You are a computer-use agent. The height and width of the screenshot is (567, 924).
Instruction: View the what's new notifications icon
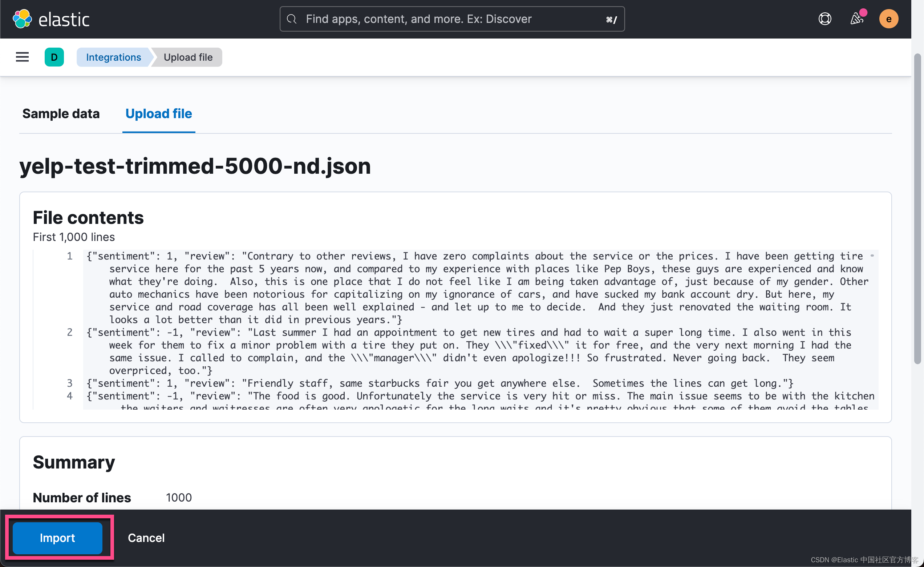coord(857,19)
